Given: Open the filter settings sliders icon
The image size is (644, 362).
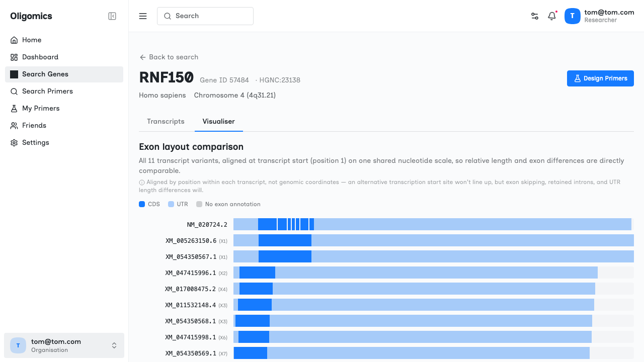Looking at the screenshot, I should pos(535,16).
